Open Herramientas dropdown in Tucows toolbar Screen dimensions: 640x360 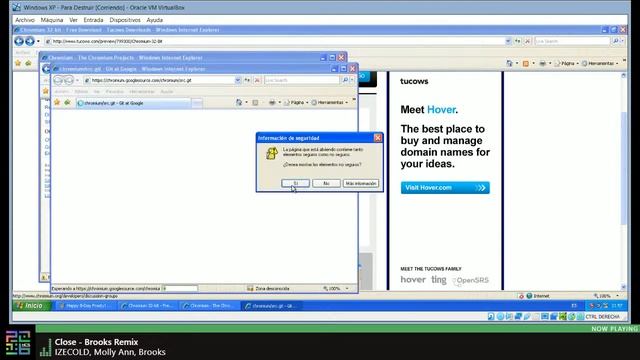coord(600,63)
